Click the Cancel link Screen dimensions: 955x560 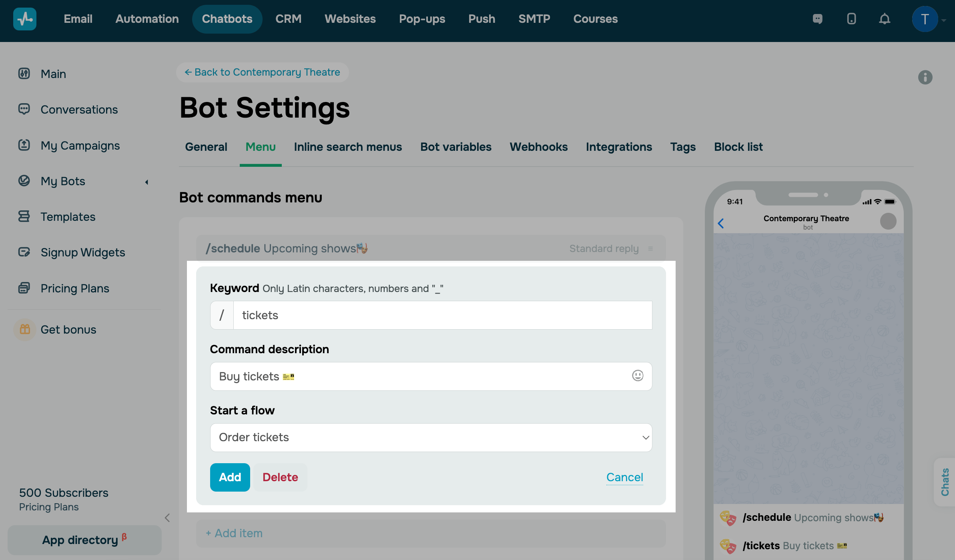click(624, 477)
